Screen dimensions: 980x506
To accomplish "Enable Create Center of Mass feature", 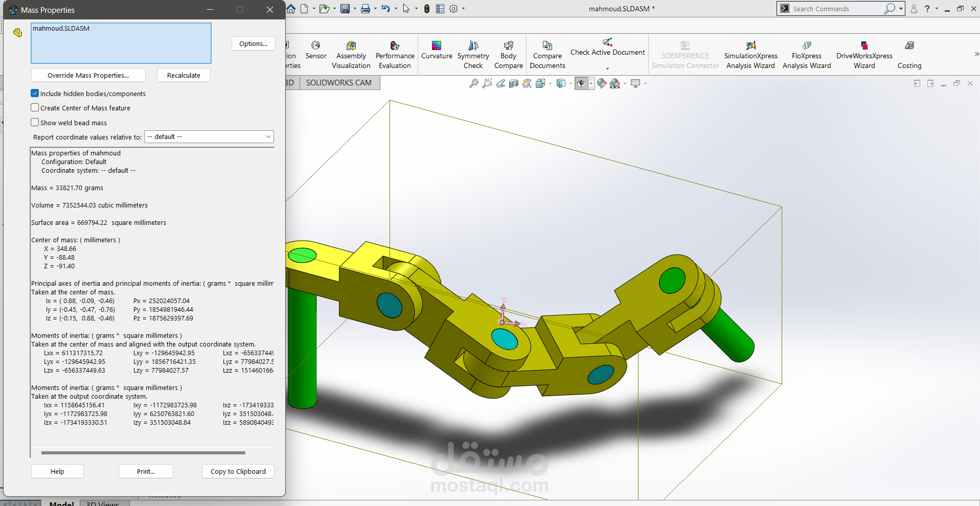I will click(x=35, y=107).
